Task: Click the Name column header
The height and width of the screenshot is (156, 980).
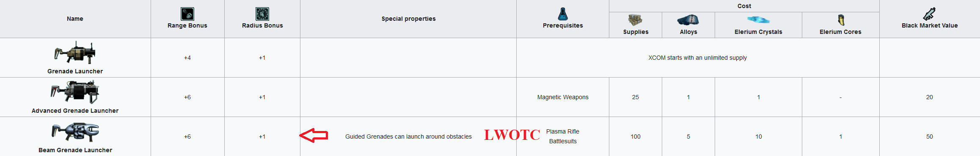Action: pyautogui.click(x=75, y=19)
